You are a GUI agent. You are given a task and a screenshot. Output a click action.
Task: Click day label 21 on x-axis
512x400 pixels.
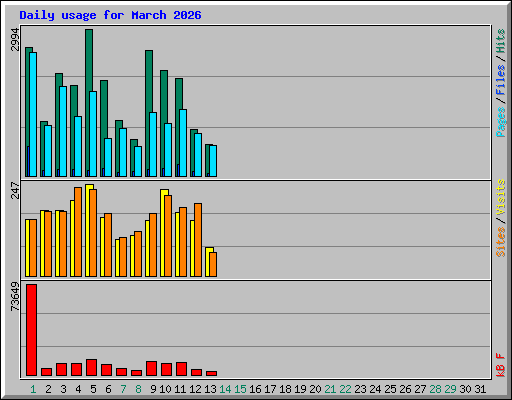click(x=330, y=389)
